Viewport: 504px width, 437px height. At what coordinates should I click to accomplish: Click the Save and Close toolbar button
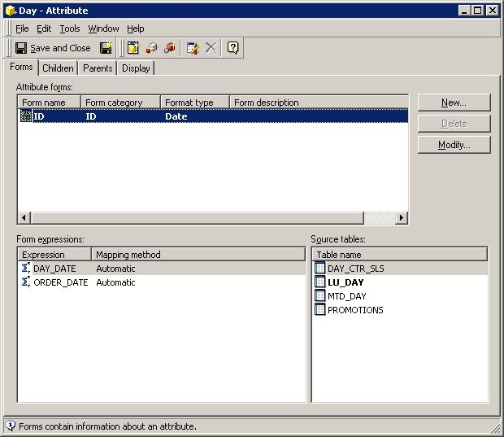(x=54, y=48)
